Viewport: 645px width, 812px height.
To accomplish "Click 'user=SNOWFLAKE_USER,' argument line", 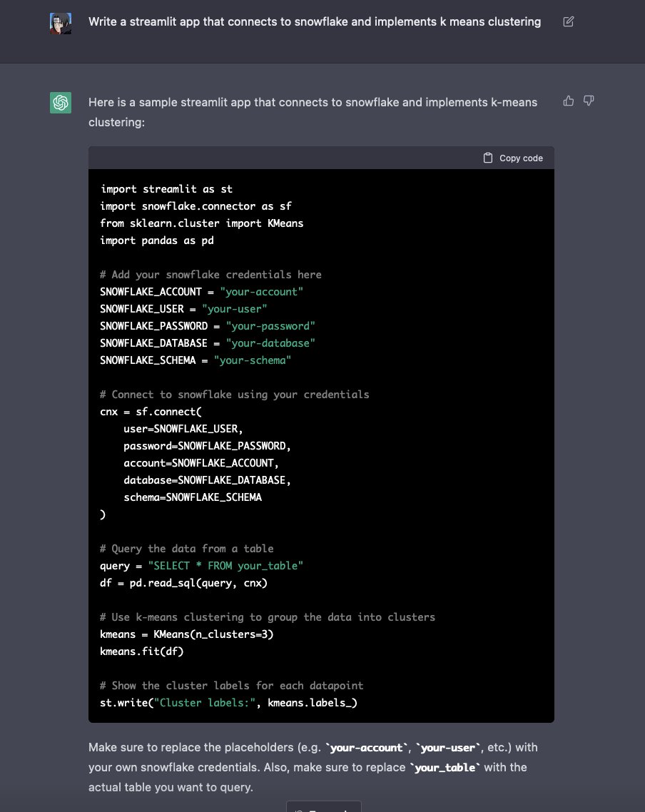I will click(183, 428).
